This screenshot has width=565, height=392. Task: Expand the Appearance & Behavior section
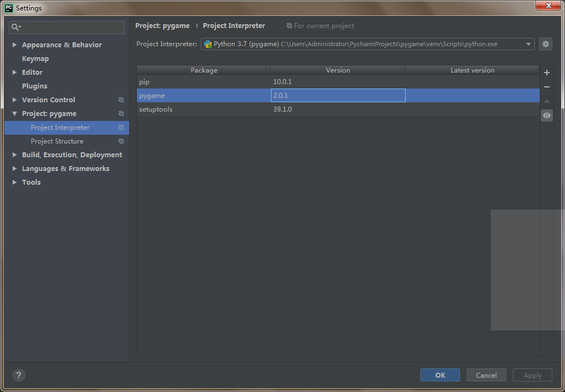[14, 45]
